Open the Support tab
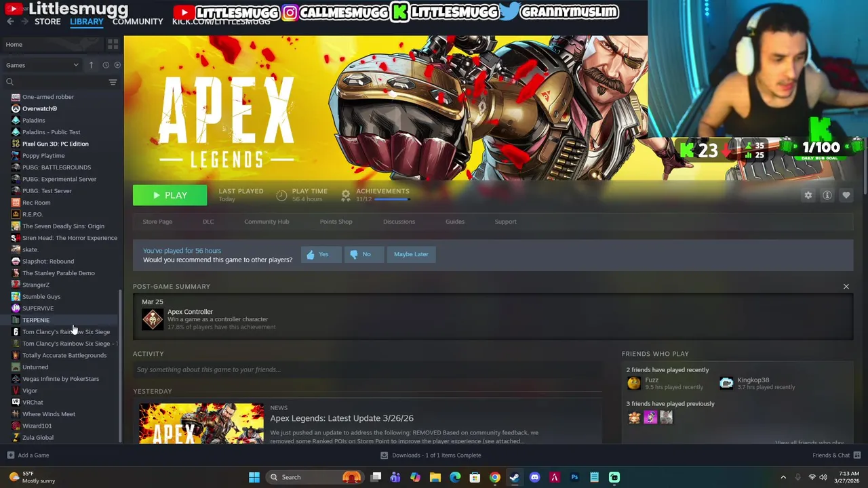868x488 pixels. click(505, 222)
